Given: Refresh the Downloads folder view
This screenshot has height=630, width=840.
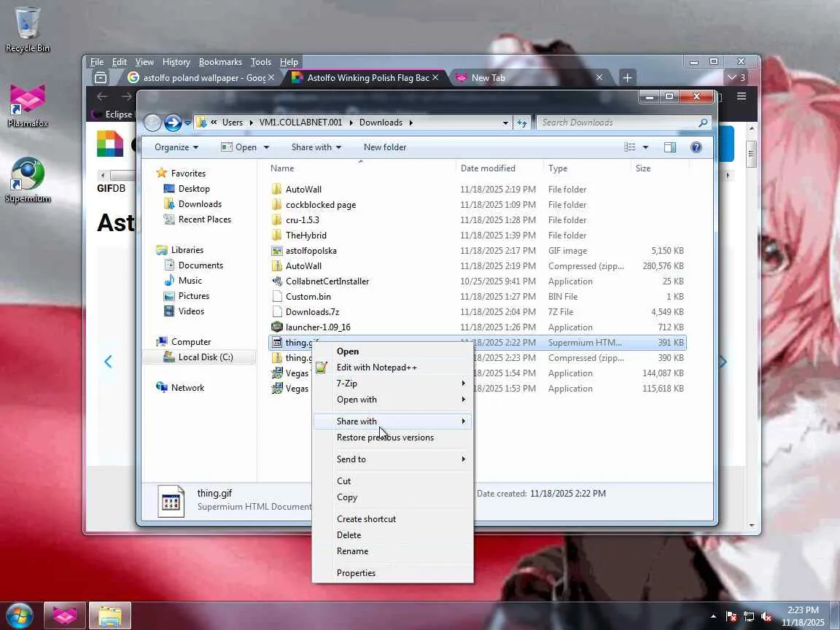Looking at the screenshot, I should [522, 122].
